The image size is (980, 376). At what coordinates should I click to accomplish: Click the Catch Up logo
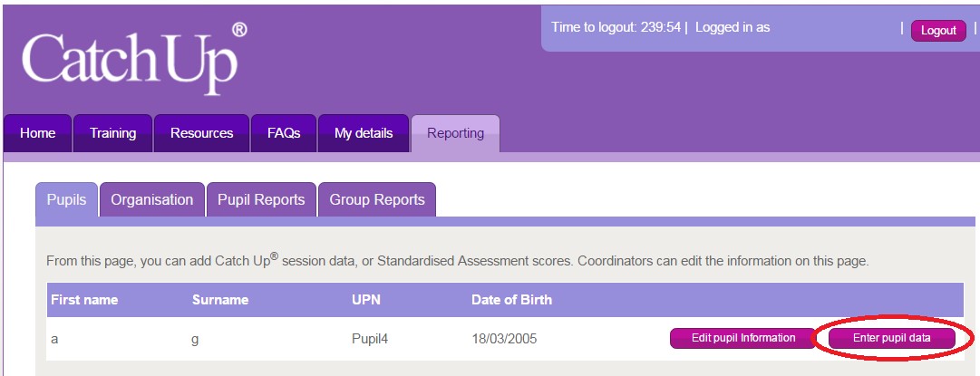click(134, 60)
